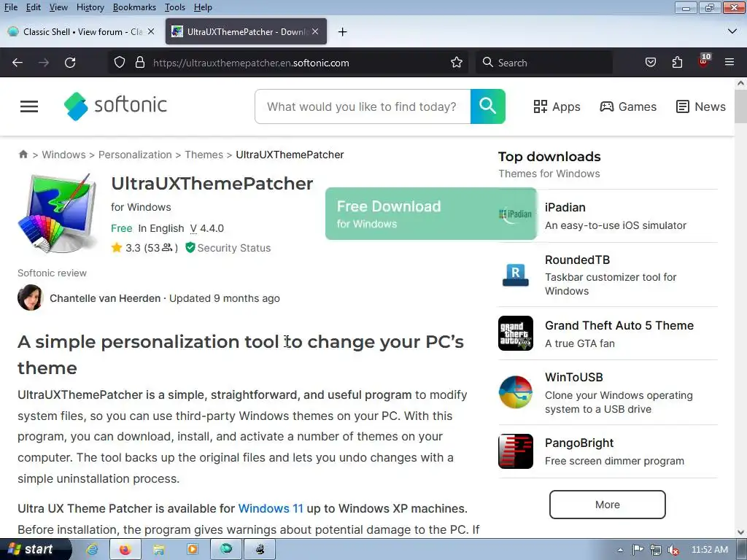Click the uBlock extension icon with badge 10
Viewport: 747px width, 560px height.
(704, 61)
